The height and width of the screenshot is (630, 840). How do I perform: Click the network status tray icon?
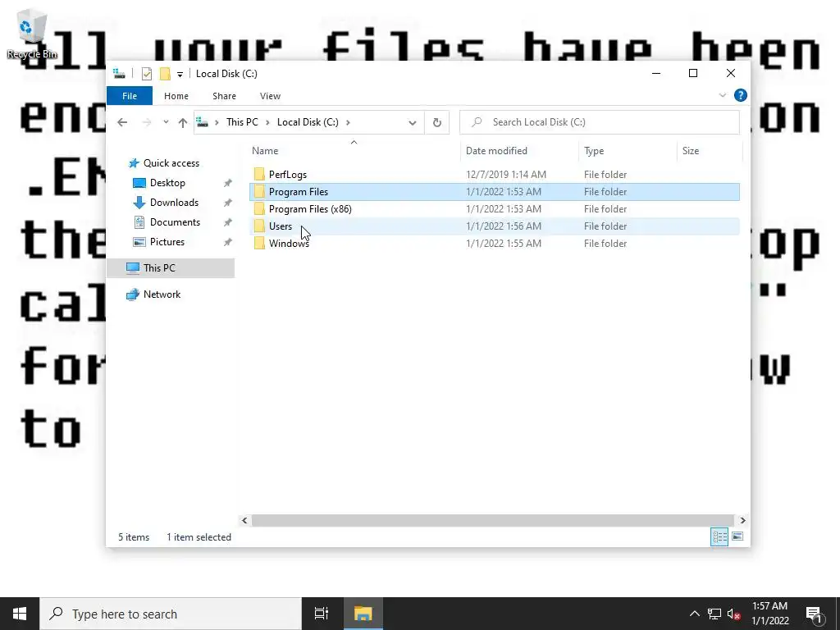point(714,614)
